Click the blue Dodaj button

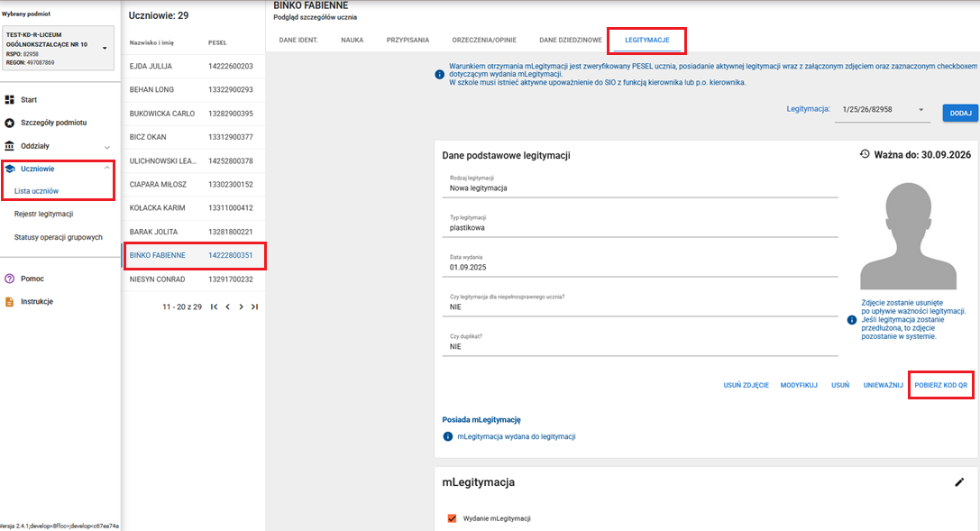click(x=960, y=113)
